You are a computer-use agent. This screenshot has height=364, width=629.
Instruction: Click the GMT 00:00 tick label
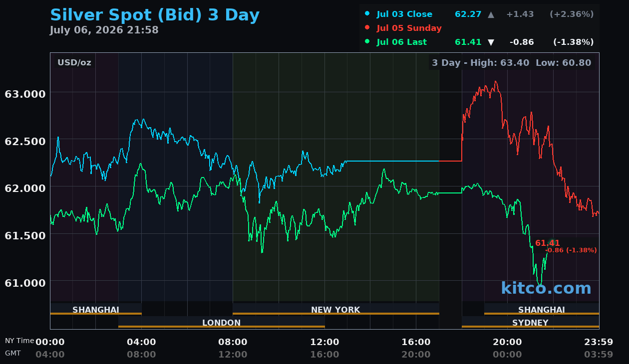click(507, 355)
